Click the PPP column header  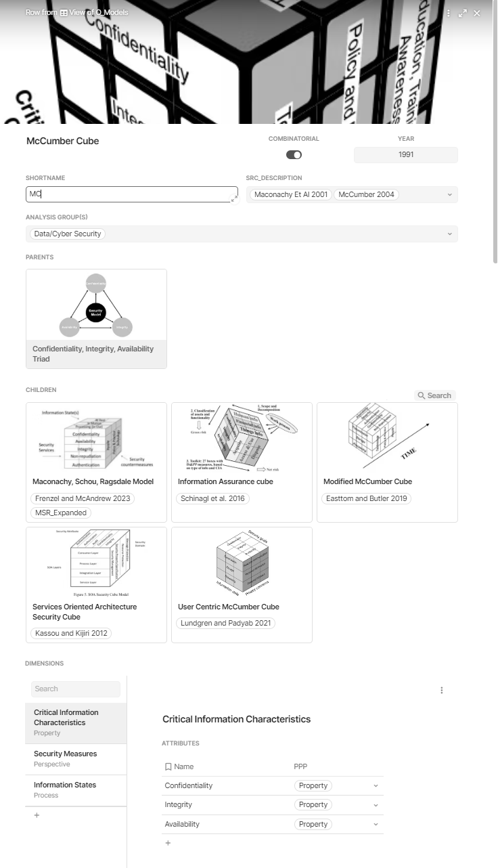tap(300, 766)
